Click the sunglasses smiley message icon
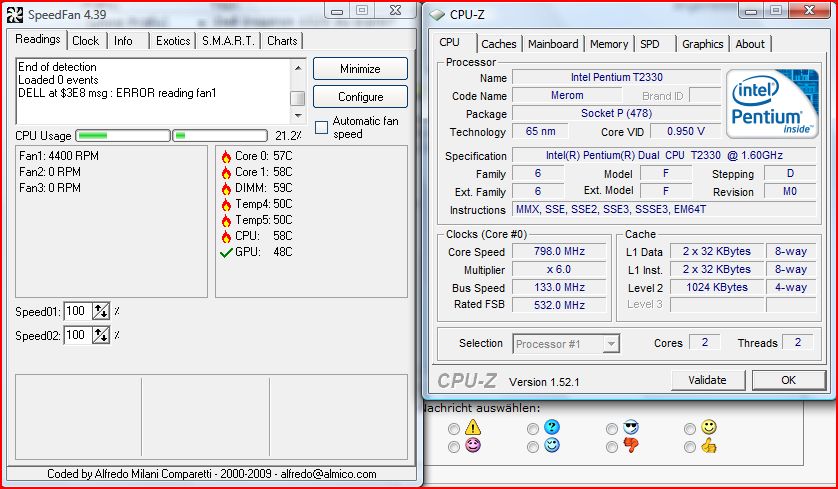Image resolution: width=838 pixels, height=489 pixels. 631,427
